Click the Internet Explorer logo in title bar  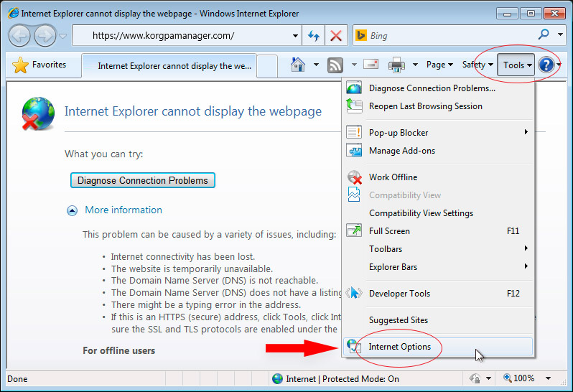click(13, 13)
